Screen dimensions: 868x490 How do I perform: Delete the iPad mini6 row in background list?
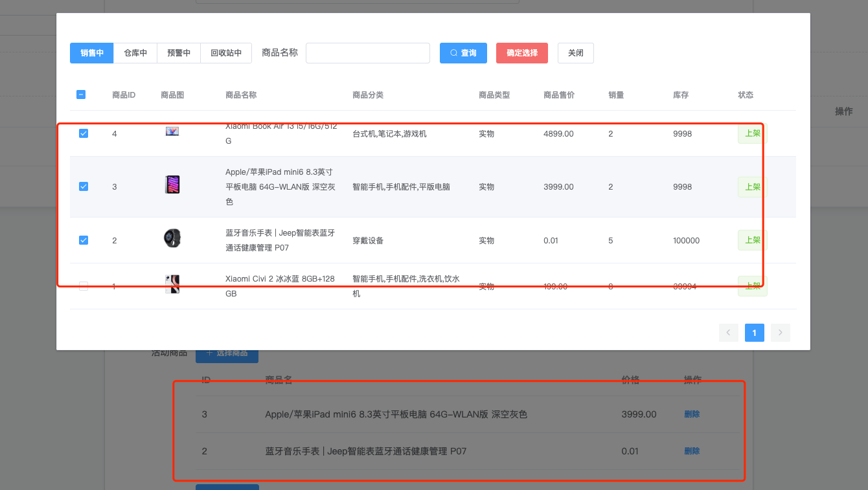point(692,414)
